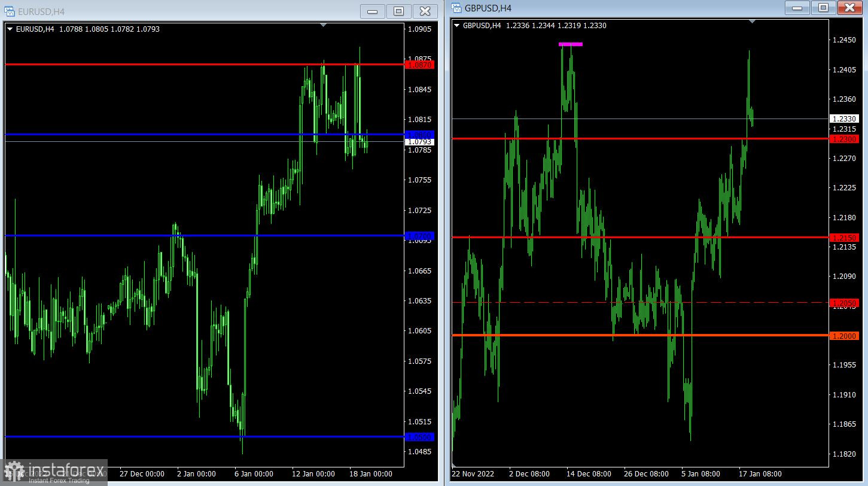The width and height of the screenshot is (868, 486).
Task: Click 1.0485 on the EURUSD price scale
Action: tap(419, 452)
